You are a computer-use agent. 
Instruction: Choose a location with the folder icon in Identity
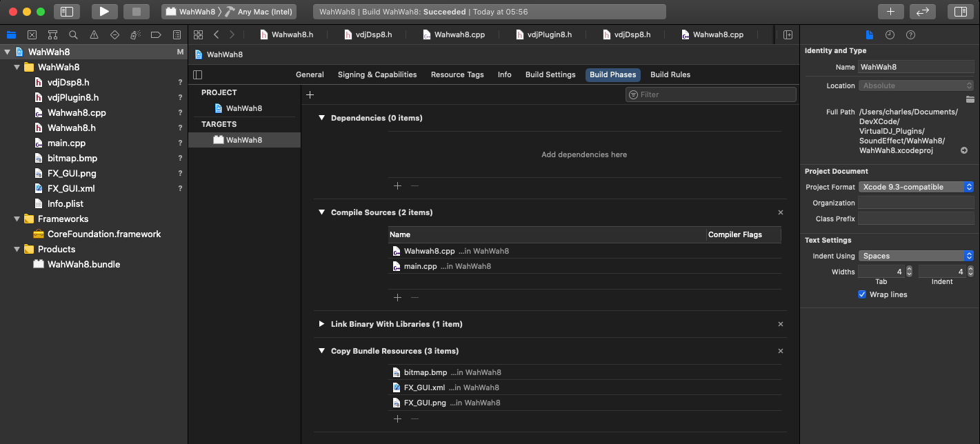[970, 99]
